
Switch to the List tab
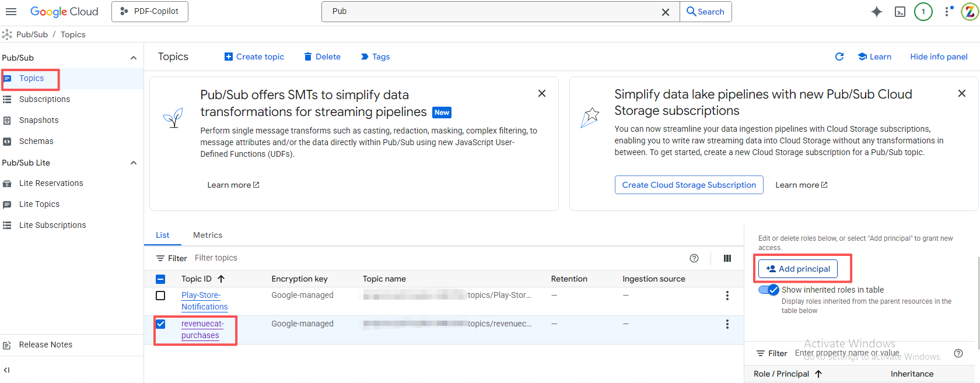coord(163,235)
